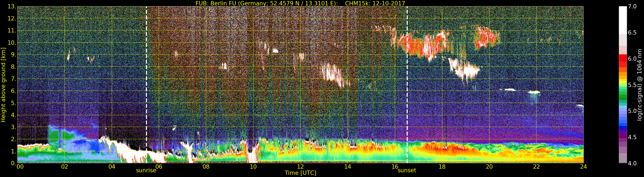The height and width of the screenshot is (177, 644).
Task: Select the '4.5' colorbar tick label
Action: click(632, 137)
